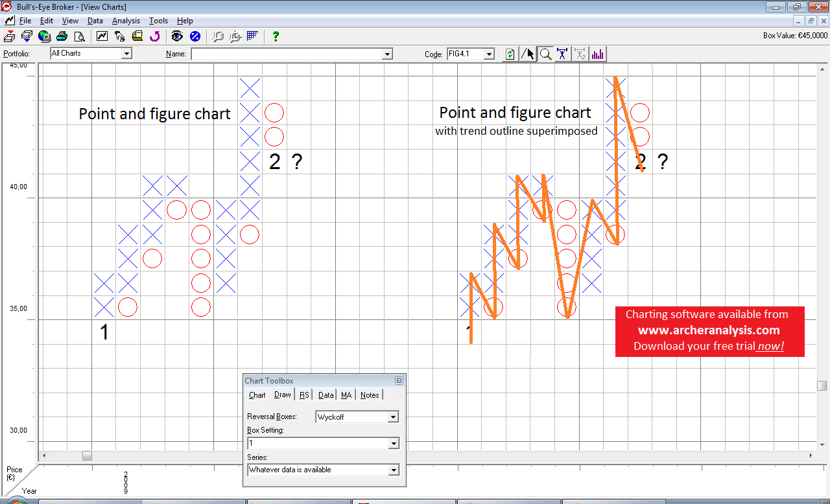Click into the Name field
Image resolution: width=830 pixels, height=504 pixels.
click(x=287, y=54)
